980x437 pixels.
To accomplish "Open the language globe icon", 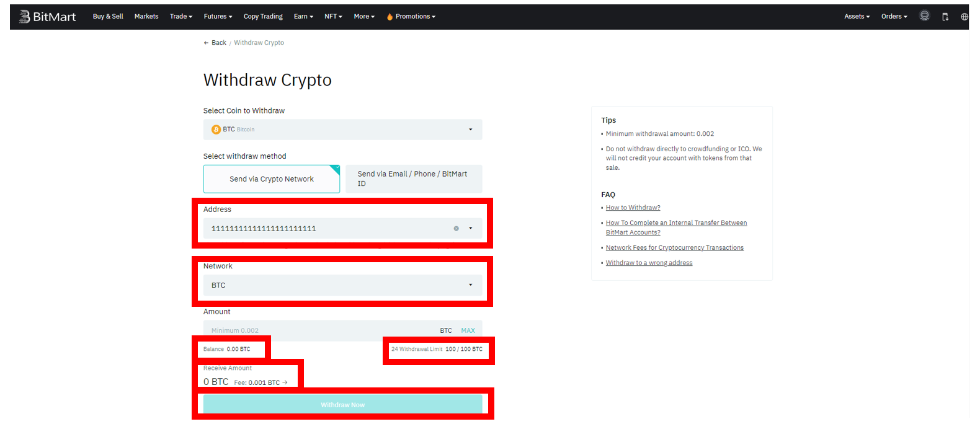I will click(964, 17).
